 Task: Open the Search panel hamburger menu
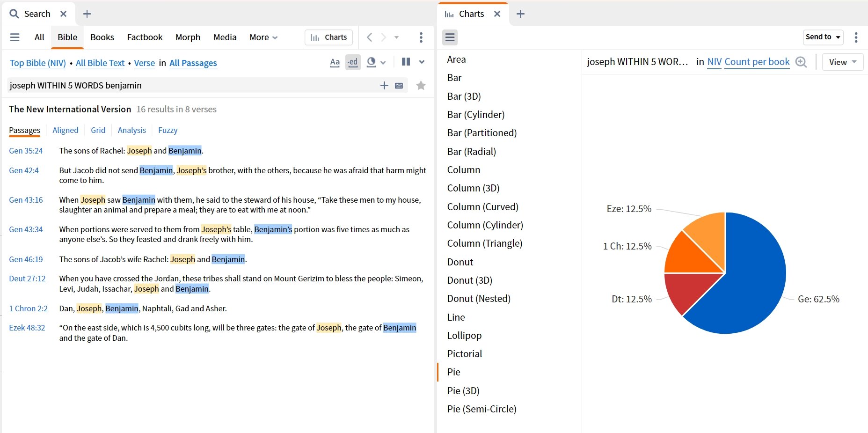(15, 37)
